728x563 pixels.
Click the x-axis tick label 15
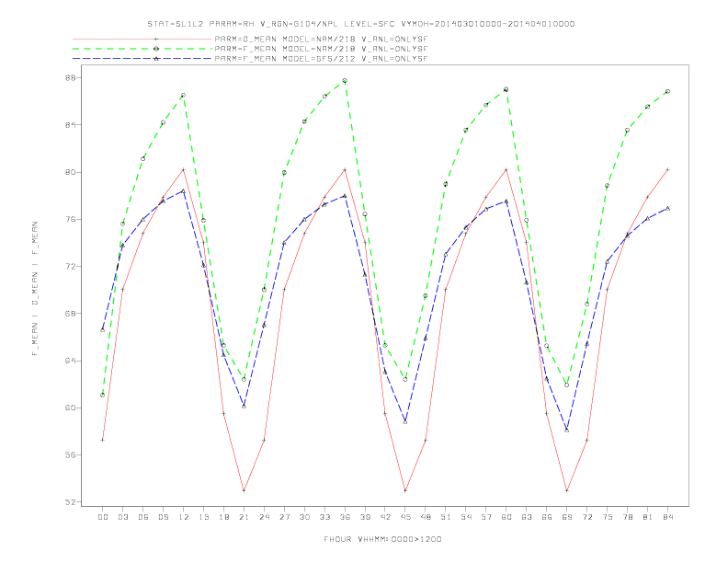click(203, 517)
